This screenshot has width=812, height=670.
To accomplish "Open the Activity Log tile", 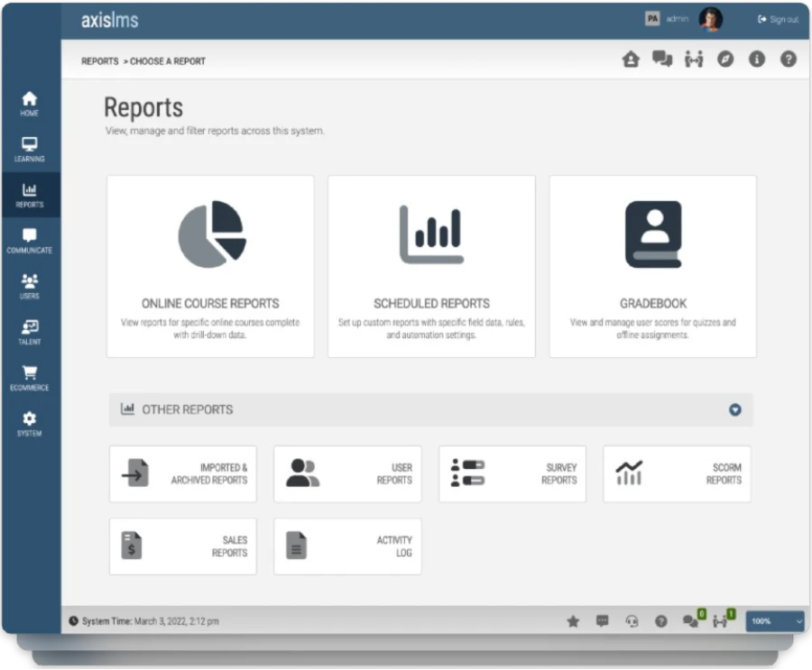I will [x=347, y=546].
